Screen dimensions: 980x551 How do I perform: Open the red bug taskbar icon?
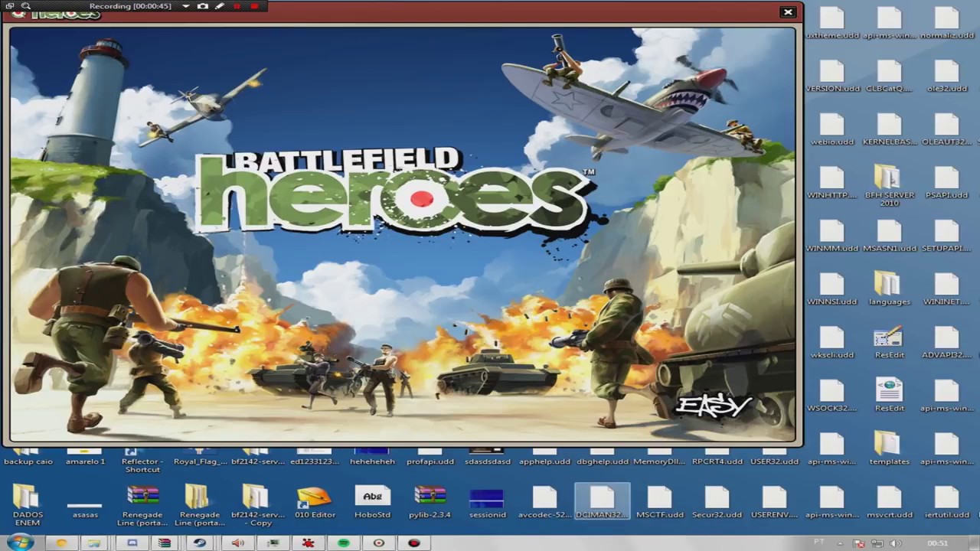(x=308, y=543)
